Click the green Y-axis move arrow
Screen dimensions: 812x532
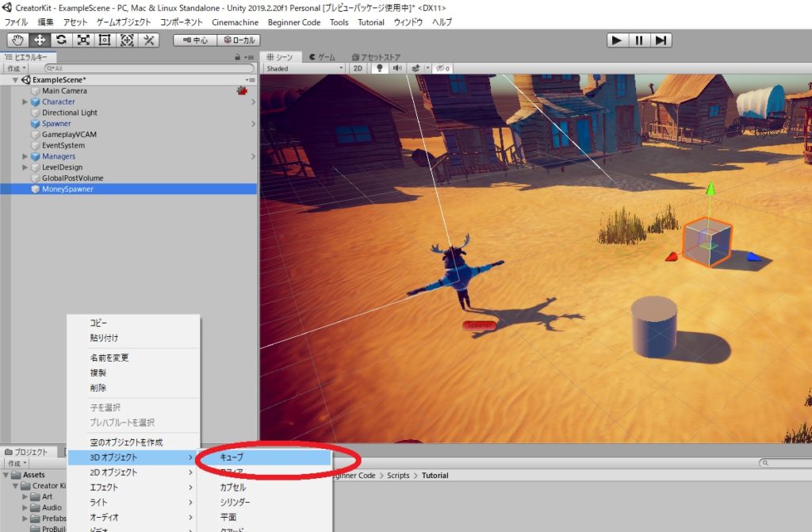pyautogui.click(x=710, y=189)
